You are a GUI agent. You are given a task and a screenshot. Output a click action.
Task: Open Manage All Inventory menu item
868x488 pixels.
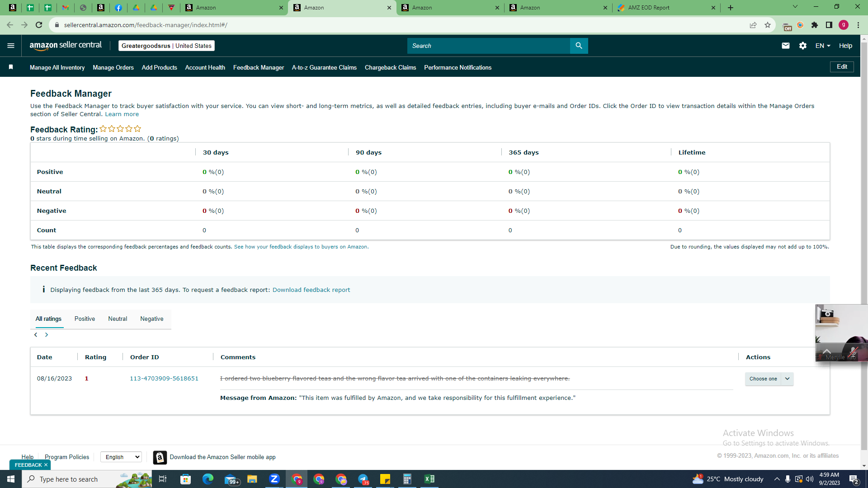click(57, 67)
